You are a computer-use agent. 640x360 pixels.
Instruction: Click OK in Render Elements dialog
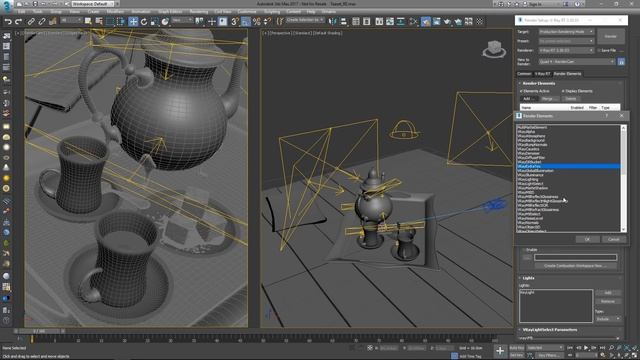click(587, 239)
